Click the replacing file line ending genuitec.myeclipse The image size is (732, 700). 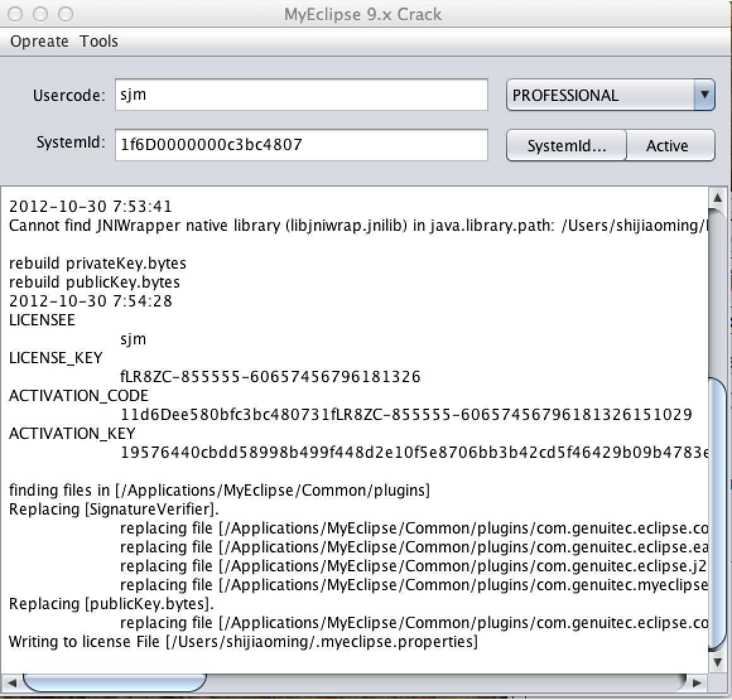pos(414,585)
